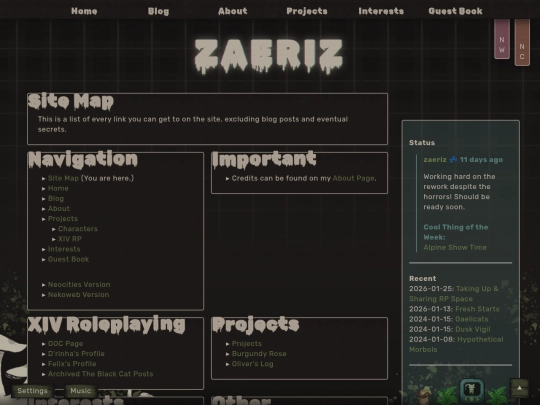This screenshot has height=405, width=540.
Task: Open Archived The Black Cat Posts link
Action: (x=101, y=374)
